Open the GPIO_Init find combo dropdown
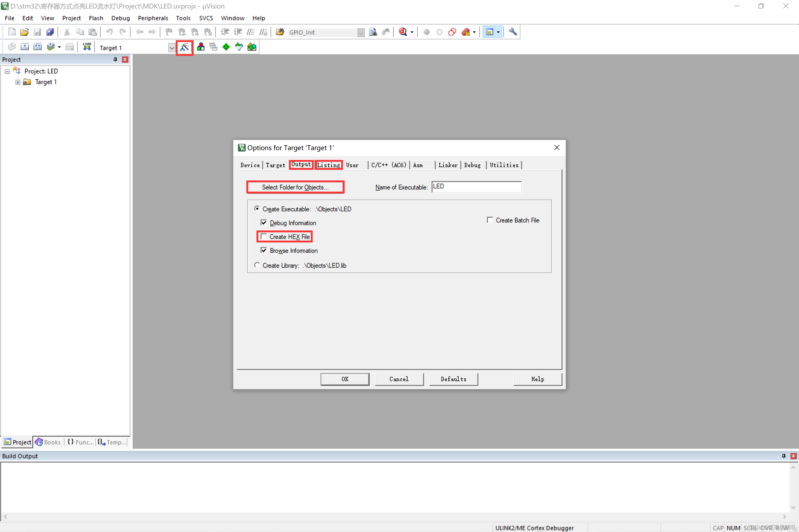799x532 pixels. [361, 32]
